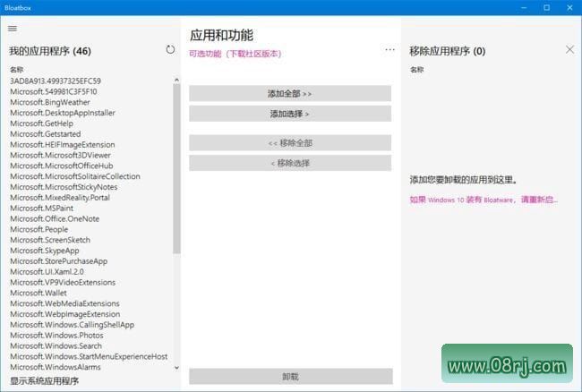This screenshot has height=392, width=582.
Task: Select Microsoft.StorePurchaseApp
Action: click(58, 261)
